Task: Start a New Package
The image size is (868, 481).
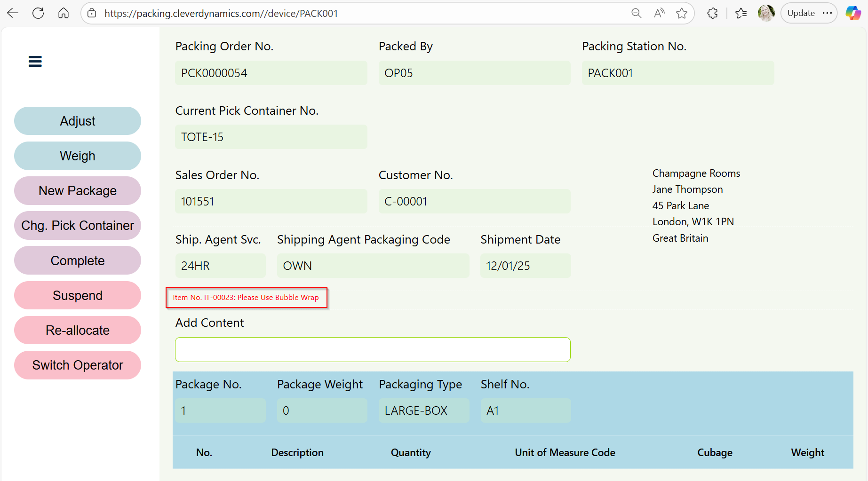Action: coord(78,191)
